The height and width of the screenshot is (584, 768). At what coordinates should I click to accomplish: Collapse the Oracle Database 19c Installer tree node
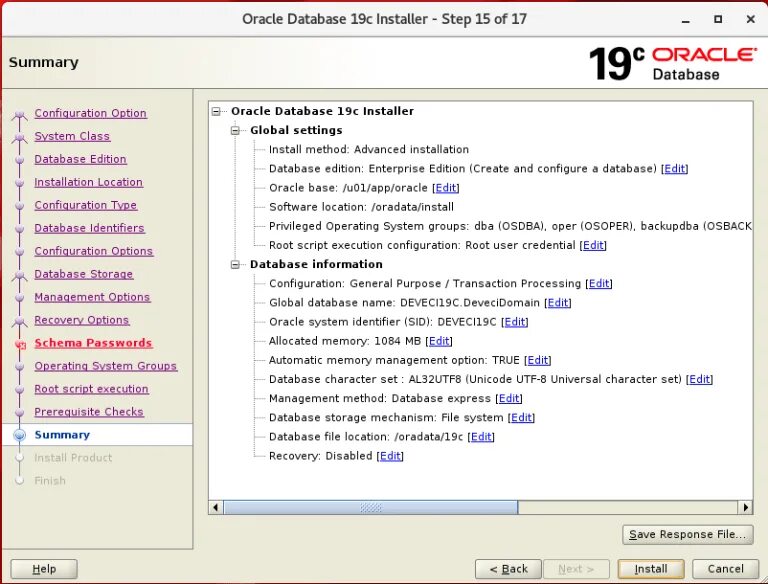click(216, 112)
